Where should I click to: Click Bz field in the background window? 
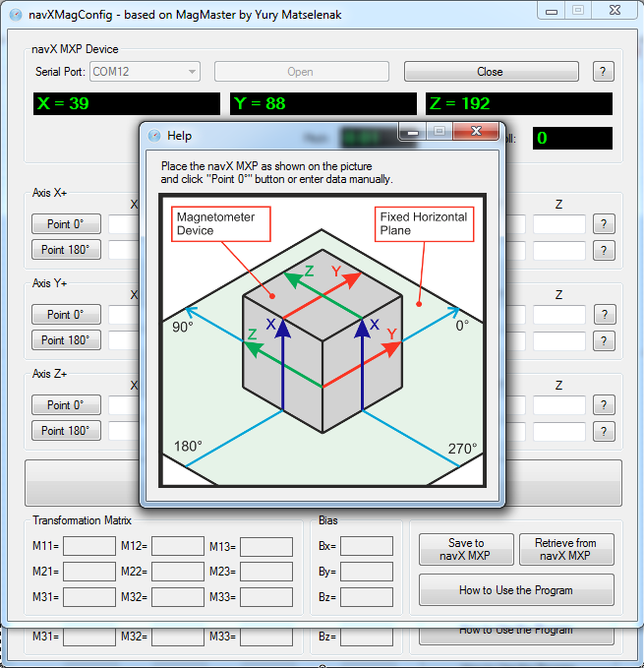click(x=367, y=637)
